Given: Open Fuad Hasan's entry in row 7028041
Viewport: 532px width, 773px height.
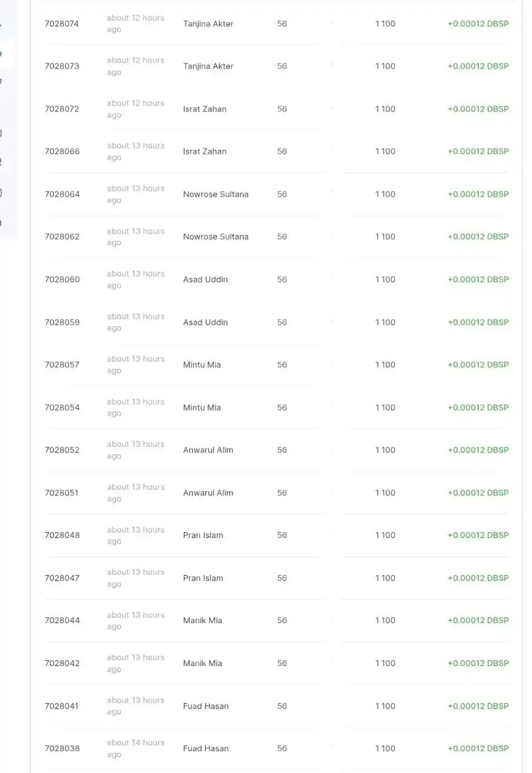Looking at the screenshot, I should point(206,706).
